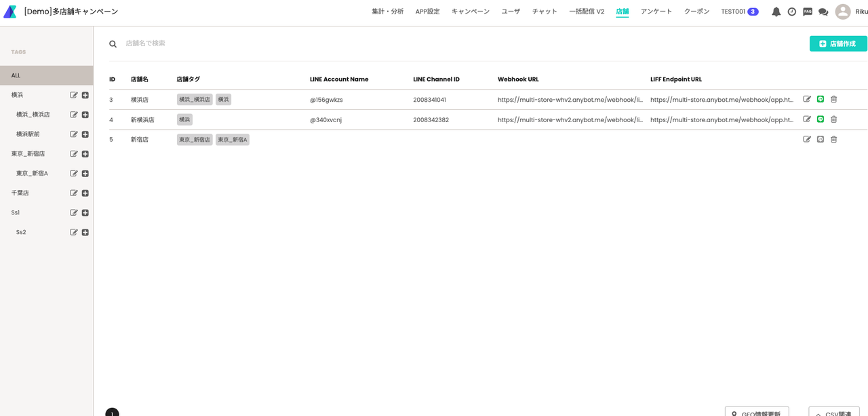Switch to the クーポン menu

click(696, 12)
